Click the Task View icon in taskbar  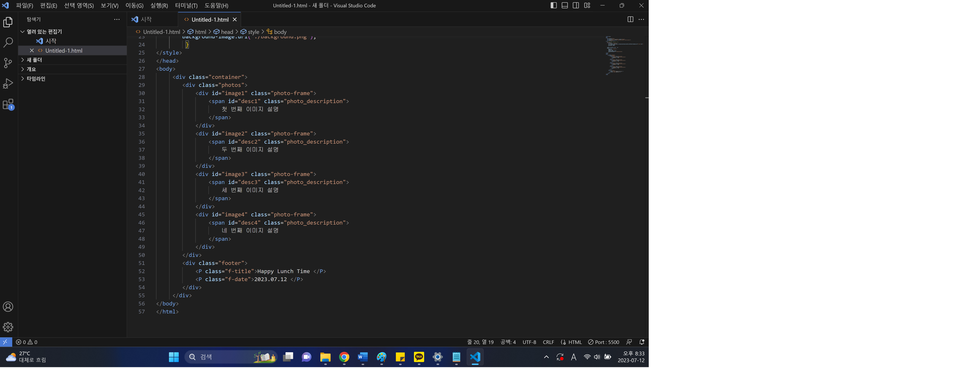288,357
